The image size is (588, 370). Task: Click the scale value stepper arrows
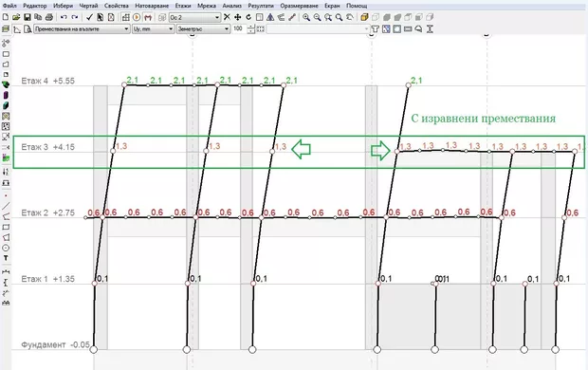(x=251, y=28)
